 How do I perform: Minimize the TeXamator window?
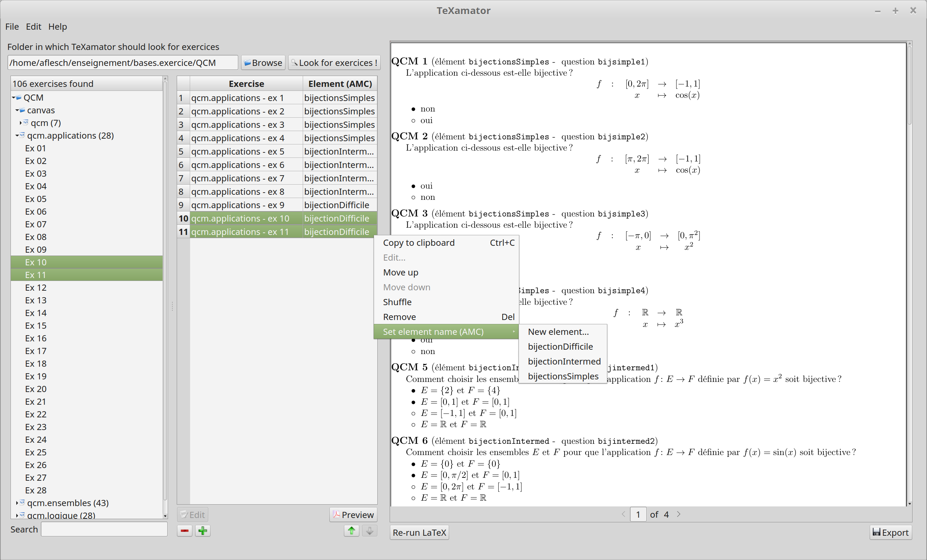(x=878, y=11)
